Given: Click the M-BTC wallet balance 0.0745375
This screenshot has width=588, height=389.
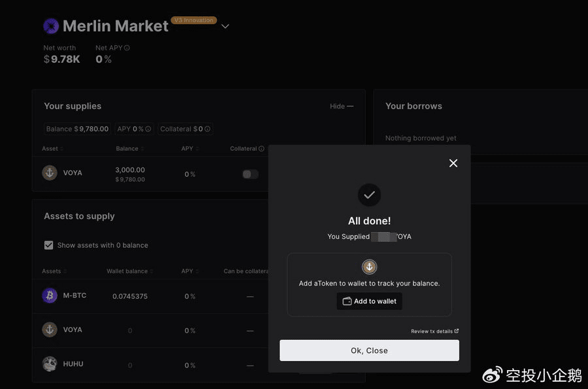Looking at the screenshot, I should (x=130, y=296).
